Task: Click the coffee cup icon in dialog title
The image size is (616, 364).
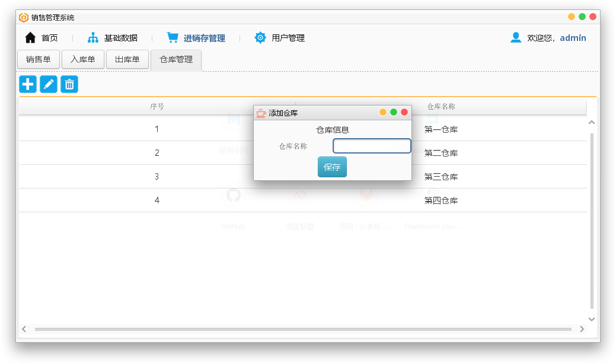Action: click(x=261, y=113)
